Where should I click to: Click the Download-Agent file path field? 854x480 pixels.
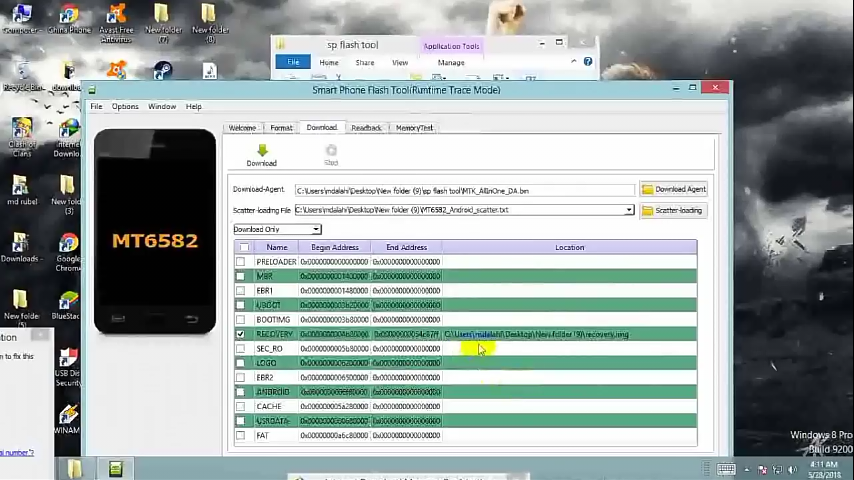463,190
